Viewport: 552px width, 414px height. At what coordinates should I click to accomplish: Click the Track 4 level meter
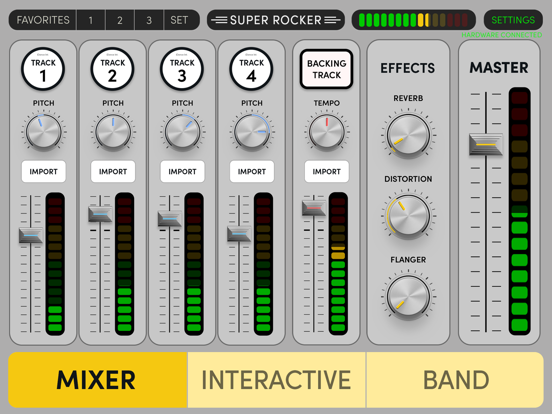pos(263,264)
